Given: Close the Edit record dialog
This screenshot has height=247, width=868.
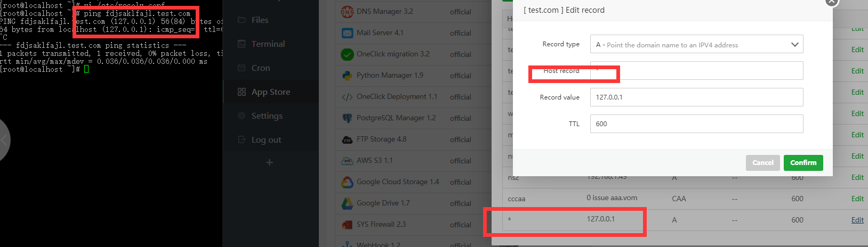Looking at the screenshot, I should point(831,2).
